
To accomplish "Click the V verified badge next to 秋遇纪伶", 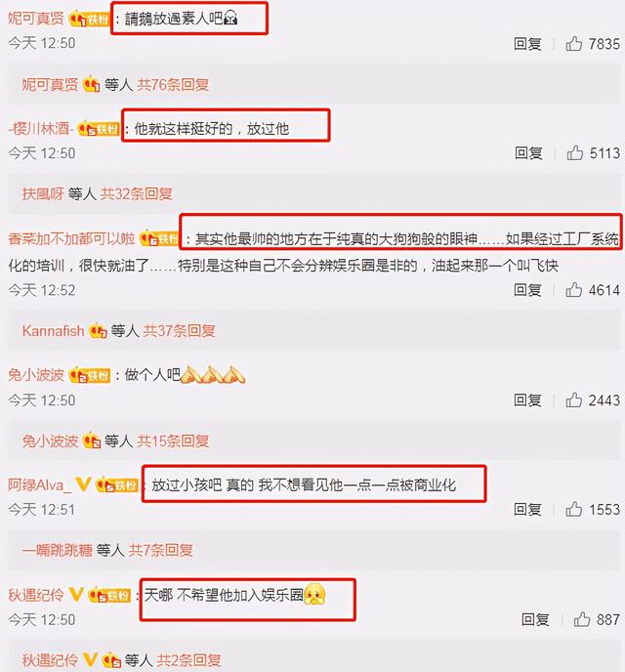I will (76, 595).
